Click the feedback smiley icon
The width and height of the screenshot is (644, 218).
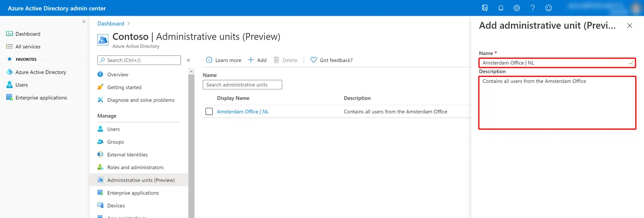(548, 8)
